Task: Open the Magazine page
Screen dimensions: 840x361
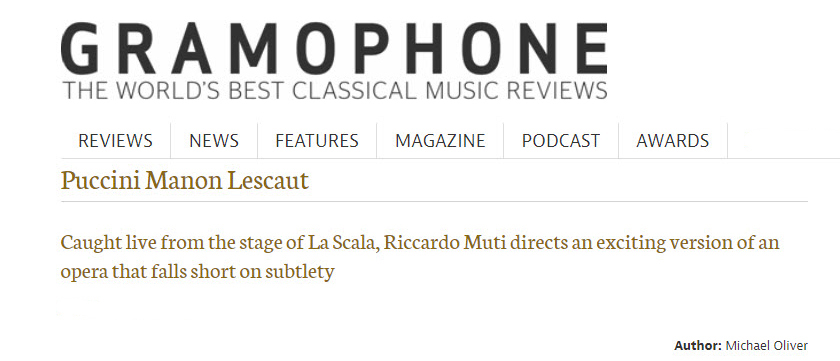Action: (x=440, y=141)
